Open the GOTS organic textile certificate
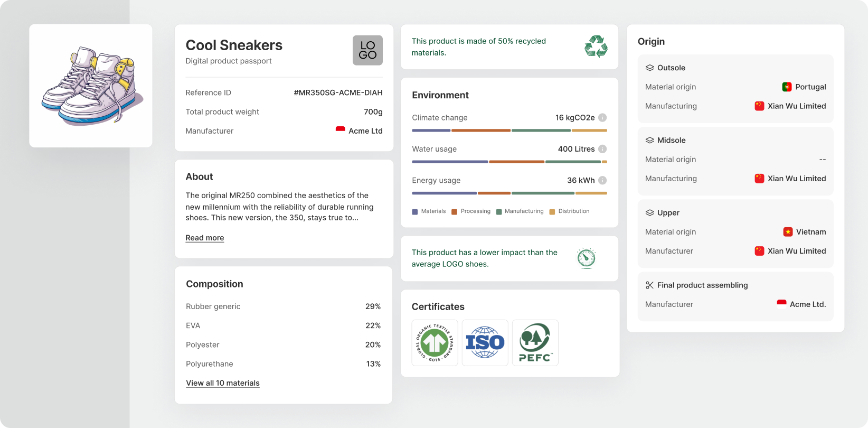The image size is (868, 428). click(435, 343)
